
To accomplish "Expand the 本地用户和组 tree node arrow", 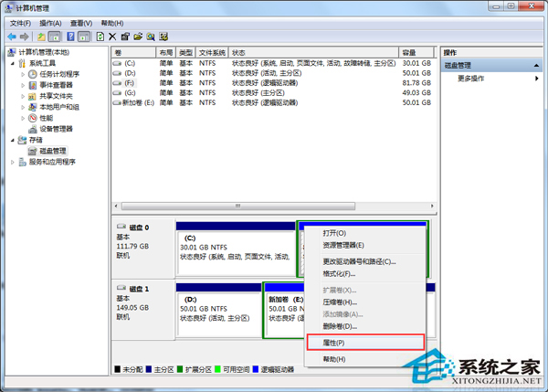I will [x=23, y=107].
